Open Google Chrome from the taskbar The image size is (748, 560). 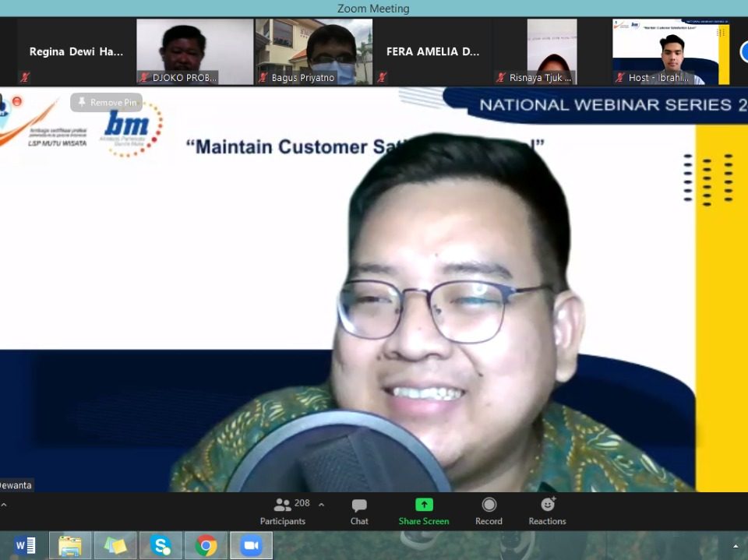[x=206, y=545]
